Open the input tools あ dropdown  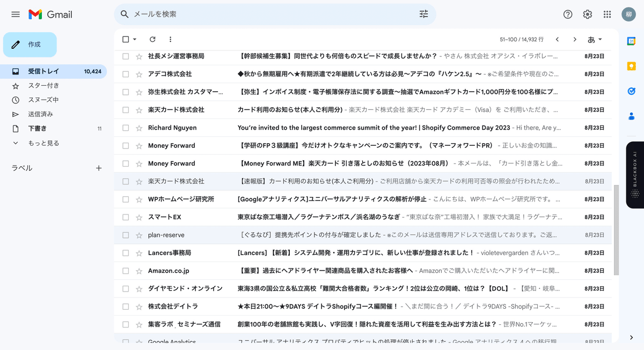pos(595,39)
